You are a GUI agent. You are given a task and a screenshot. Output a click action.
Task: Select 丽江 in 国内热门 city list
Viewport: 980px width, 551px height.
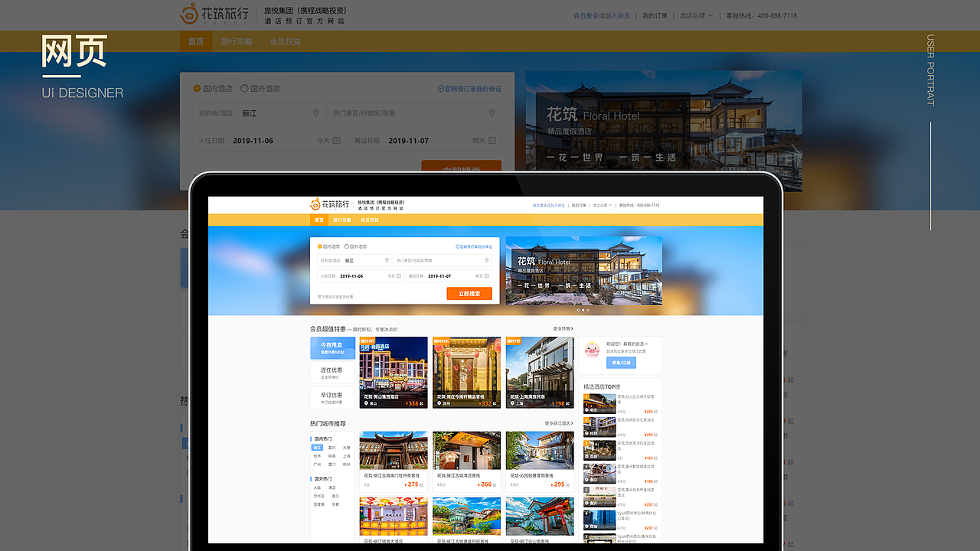tap(317, 448)
